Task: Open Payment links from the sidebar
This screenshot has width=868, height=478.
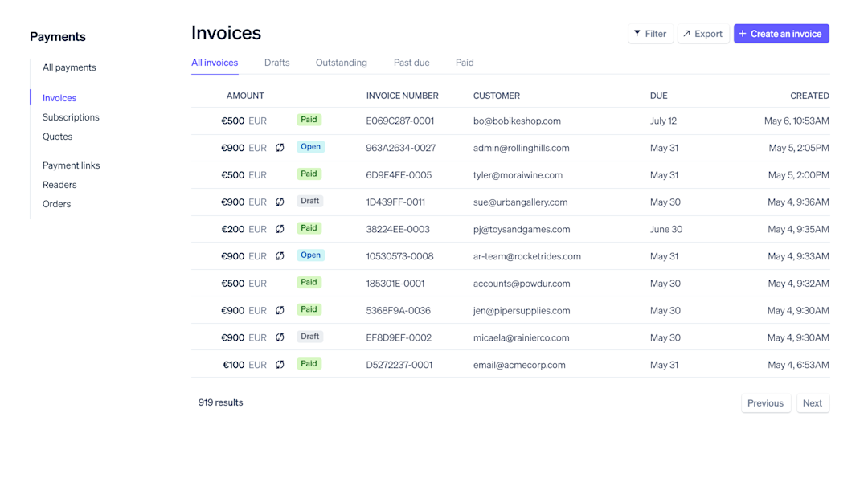Action: [x=71, y=165]
